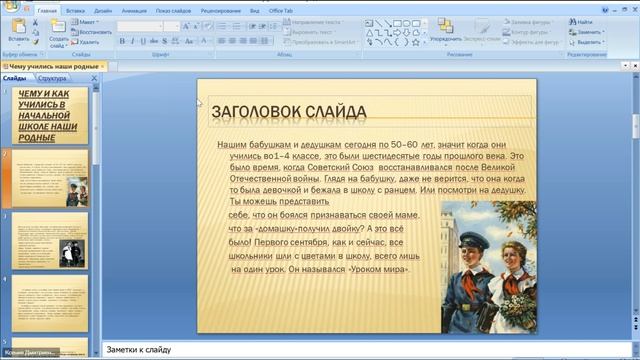Click the Удалить slide button
The width and height of the screenshot is (640, 360).
[x=85, y=42]
